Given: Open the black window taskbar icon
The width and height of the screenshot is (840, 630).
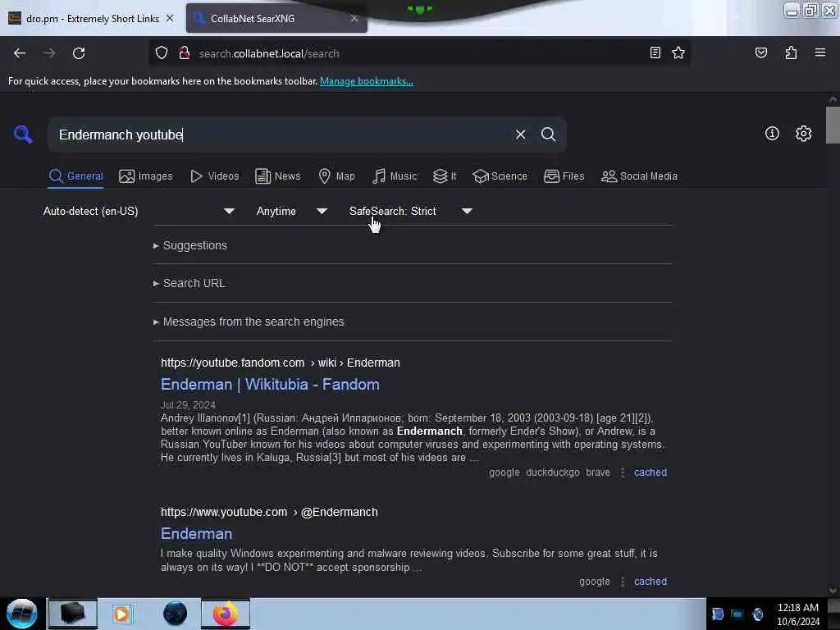Looking at the screenshot, I should (72, 614).
